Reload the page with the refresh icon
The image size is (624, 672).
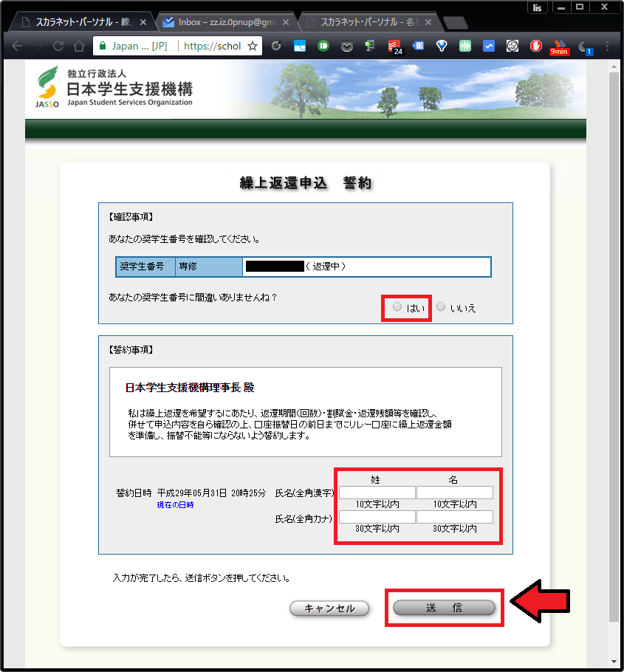tap(58, 46)
